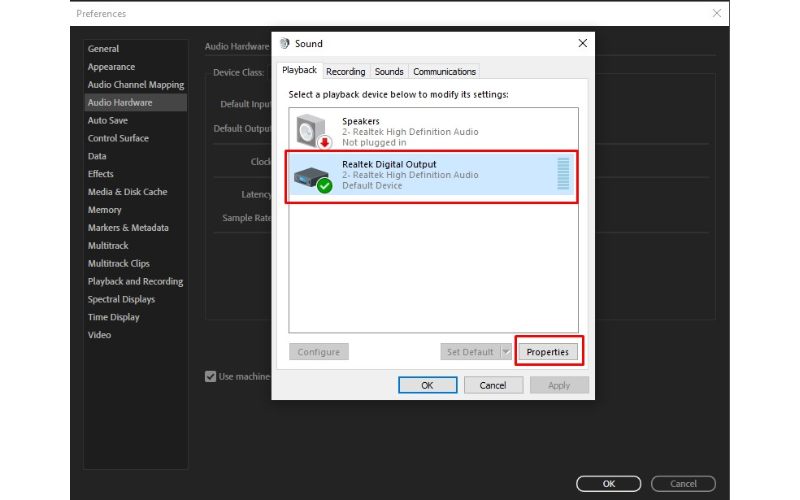Close the Preferences window

pyautogui.click(x=716, y=13)
